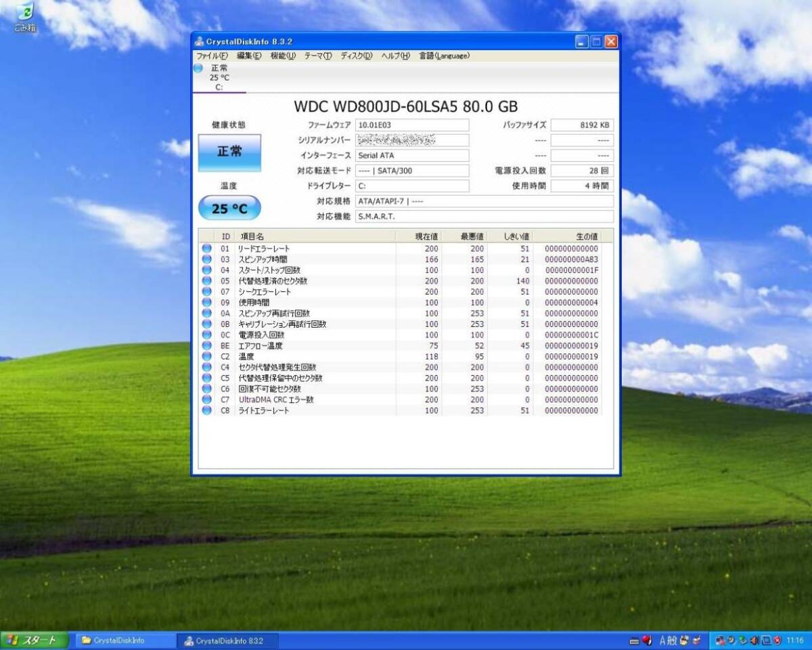812x650 pixels.
Task: Click the 生の値 column header
Action: [567, 236]
